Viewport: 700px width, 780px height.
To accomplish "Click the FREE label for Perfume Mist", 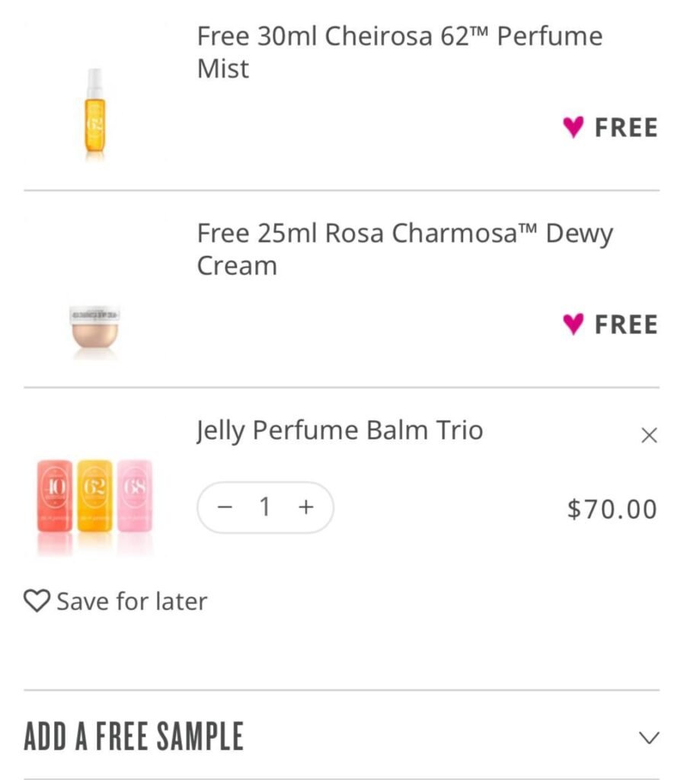I will point(626,127).
